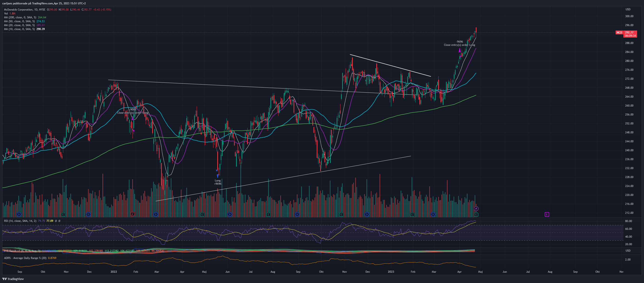644x283 pixels.
Task: Click the earnings marker under November 2022
Action: (x=341, y=214)
